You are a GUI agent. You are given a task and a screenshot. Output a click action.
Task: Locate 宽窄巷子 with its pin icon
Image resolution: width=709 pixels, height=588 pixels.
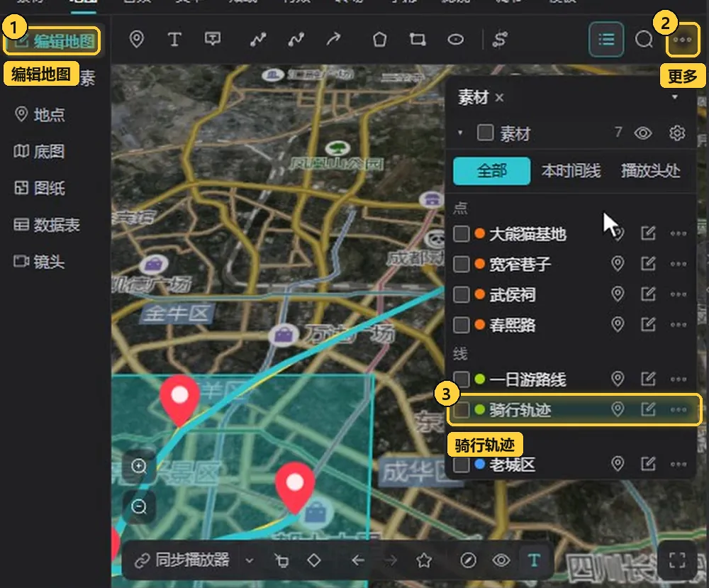click(618, 264)
